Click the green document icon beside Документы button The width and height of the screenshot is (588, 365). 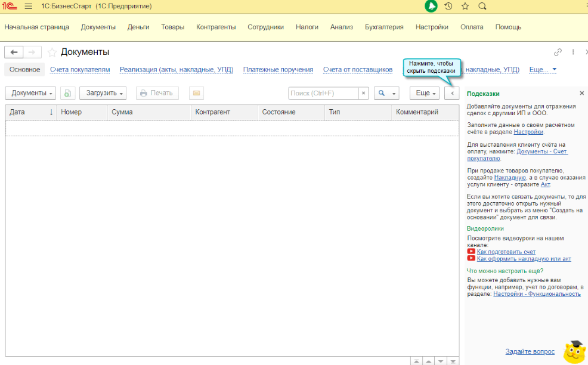point(67,93)
